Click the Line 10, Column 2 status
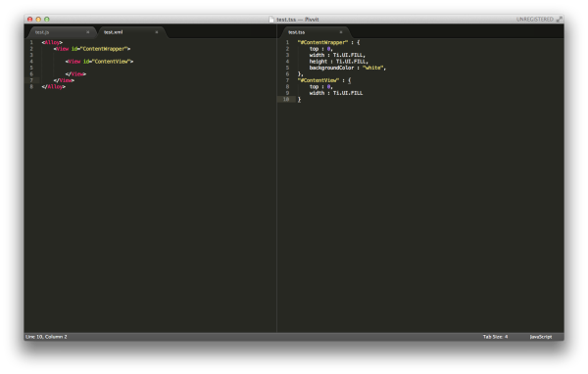 point(46,337)
